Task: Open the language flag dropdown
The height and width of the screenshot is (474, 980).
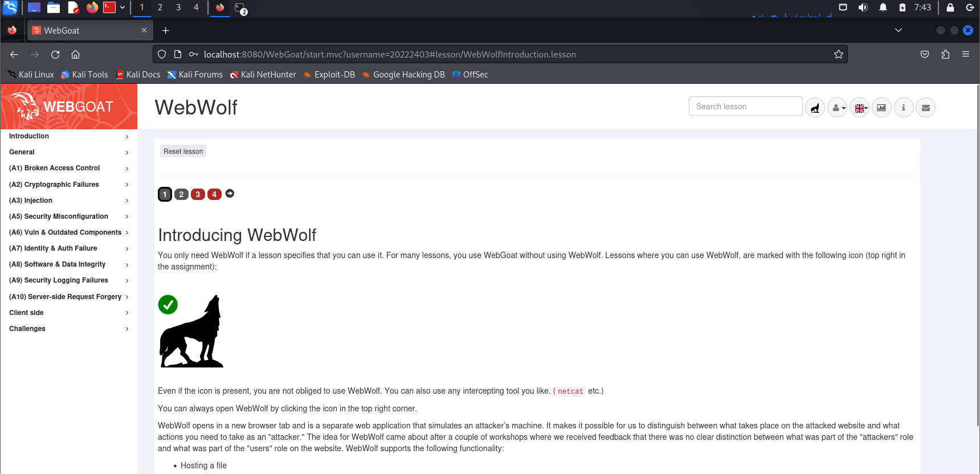Action: (x=860, y=108)
